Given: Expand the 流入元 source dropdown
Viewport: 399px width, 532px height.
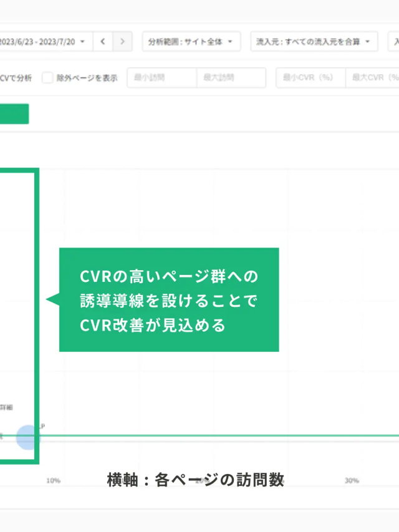Looking at the screenshot, I should pyautogui.click(x=314, y=42).
